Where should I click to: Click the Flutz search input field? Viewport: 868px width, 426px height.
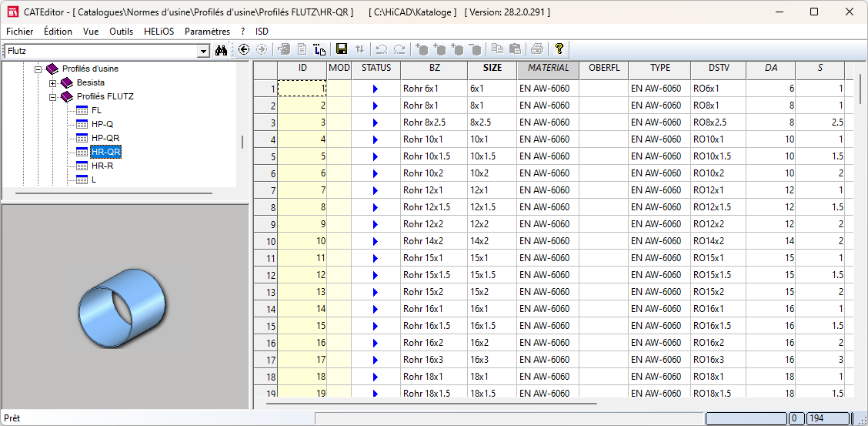click(x=101, y=51)
